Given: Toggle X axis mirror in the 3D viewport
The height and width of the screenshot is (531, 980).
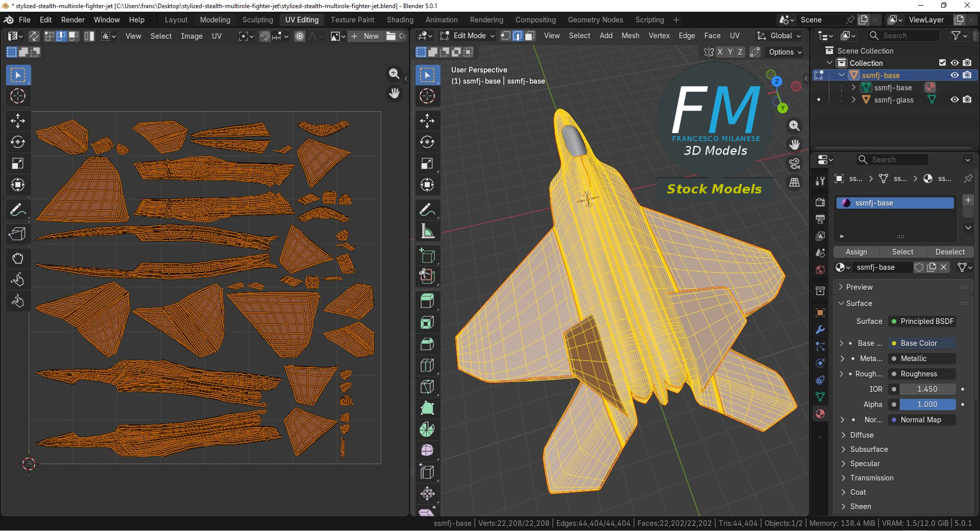Looking at the screenshot, I should pyautogui.click(x=720, y=52).
